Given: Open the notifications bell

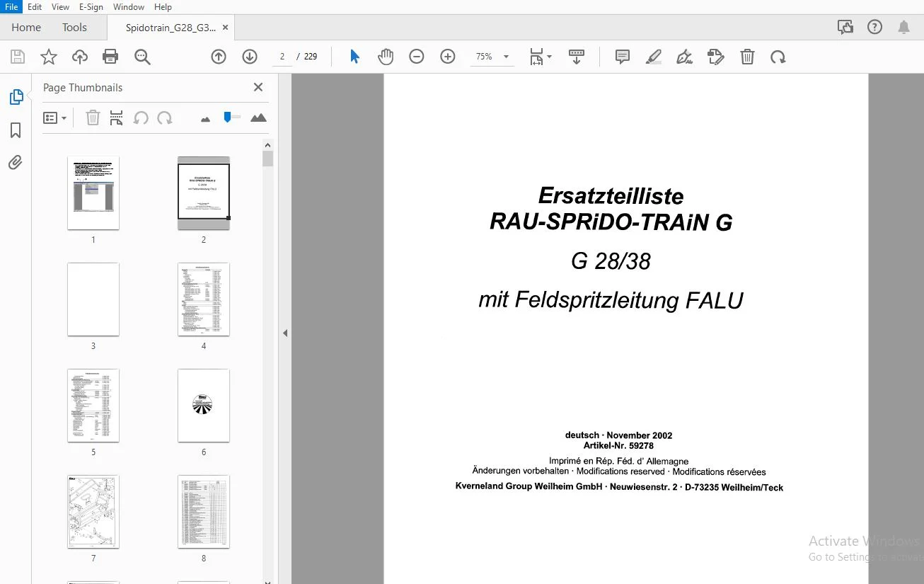Looking at the screenshot, I should (x=903, y=27).
